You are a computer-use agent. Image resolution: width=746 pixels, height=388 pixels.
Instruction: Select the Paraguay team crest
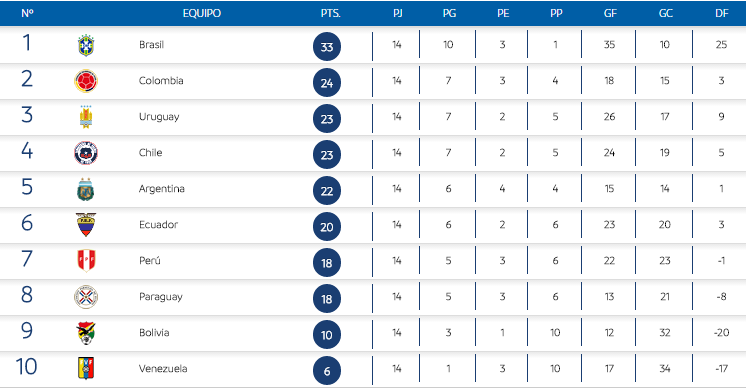86,297
